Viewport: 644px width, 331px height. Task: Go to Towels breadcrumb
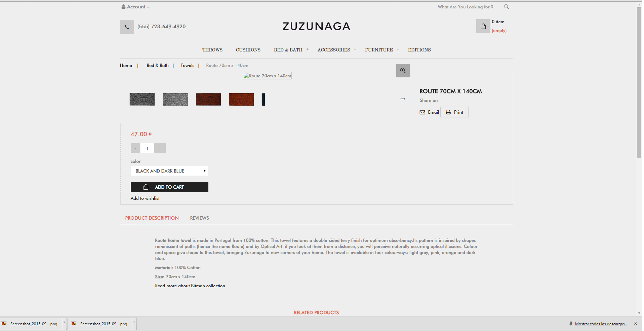tap(187, 66)
